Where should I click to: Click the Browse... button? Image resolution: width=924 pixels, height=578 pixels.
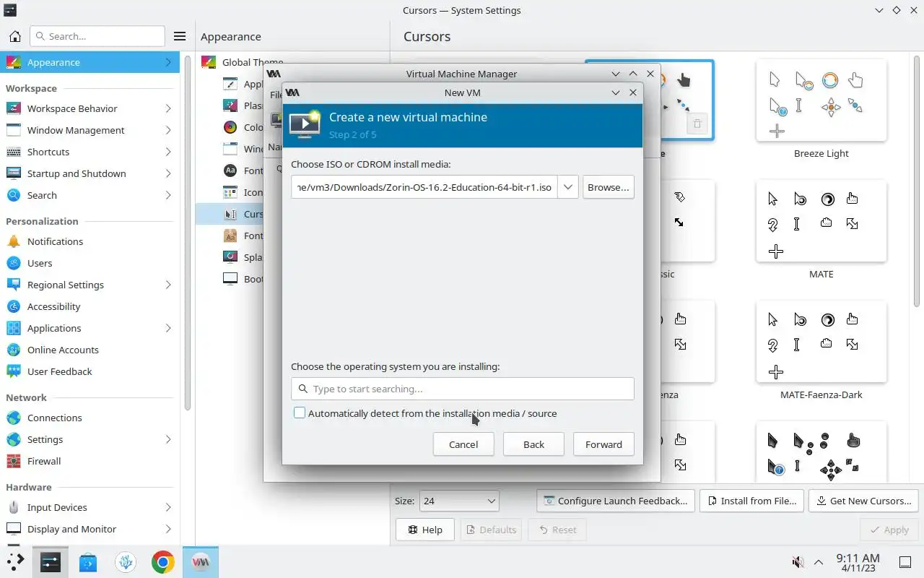608,187
